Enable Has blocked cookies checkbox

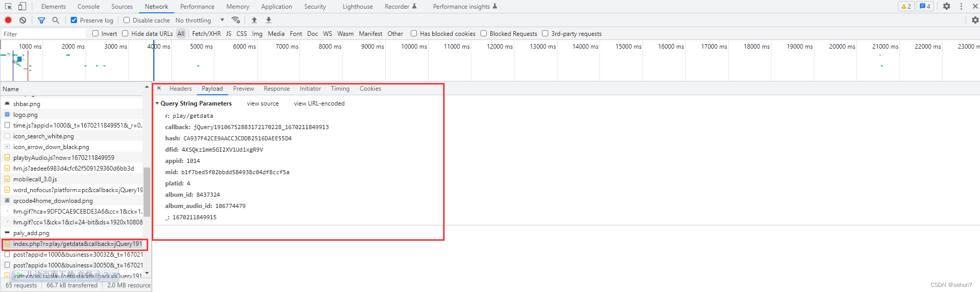click(414, 33)
